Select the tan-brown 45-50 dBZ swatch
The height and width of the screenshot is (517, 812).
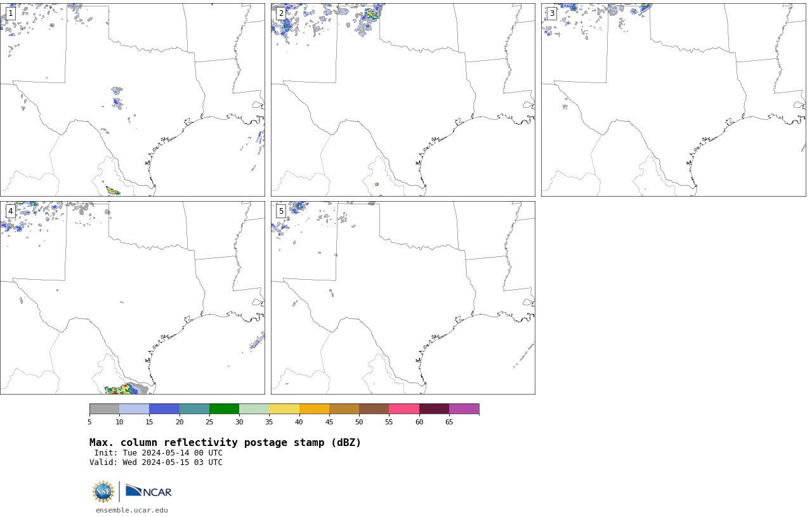click(344, 409)
